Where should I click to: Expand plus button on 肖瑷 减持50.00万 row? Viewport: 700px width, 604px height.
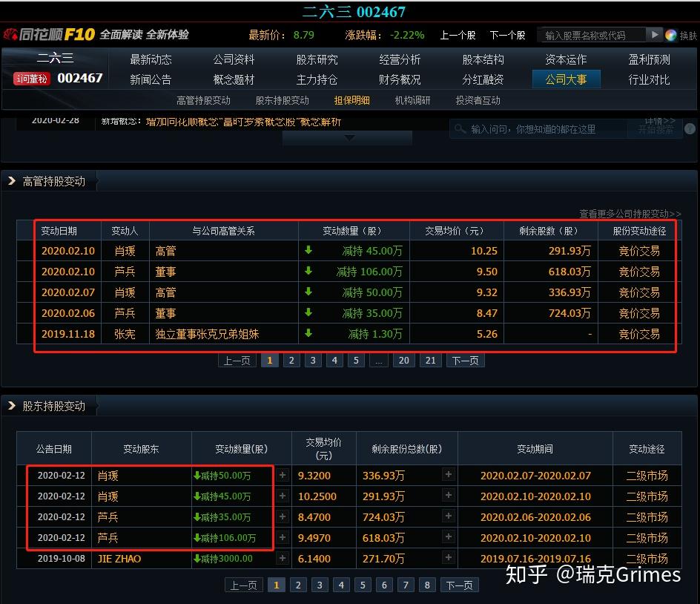click(283, 475)
